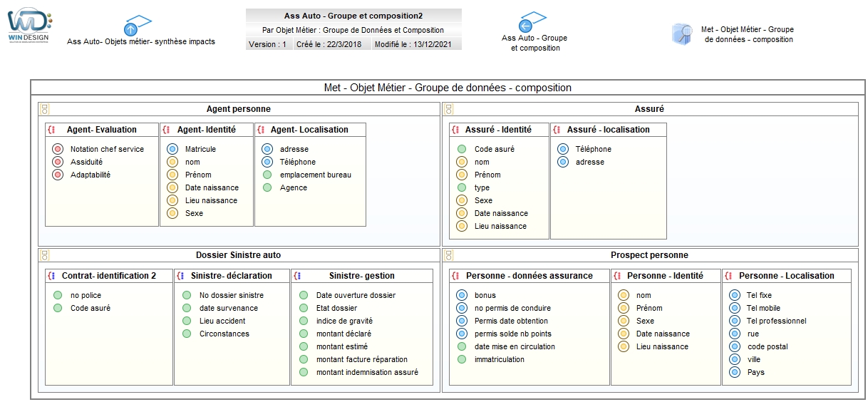Click the Agent personne object icon
The width and height of the screenshot is (868, 402).
(x=44, y=109)
